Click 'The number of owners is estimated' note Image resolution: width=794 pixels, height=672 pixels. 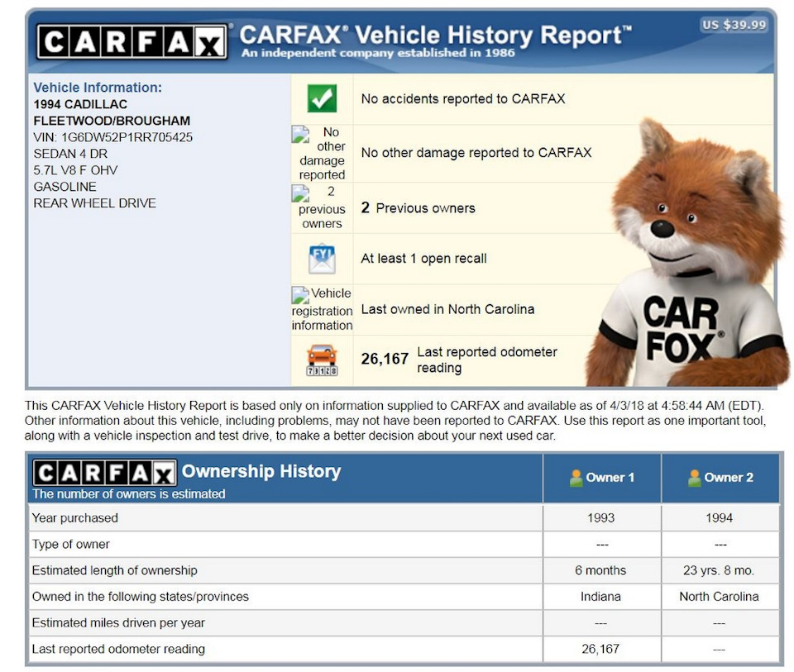129,494
